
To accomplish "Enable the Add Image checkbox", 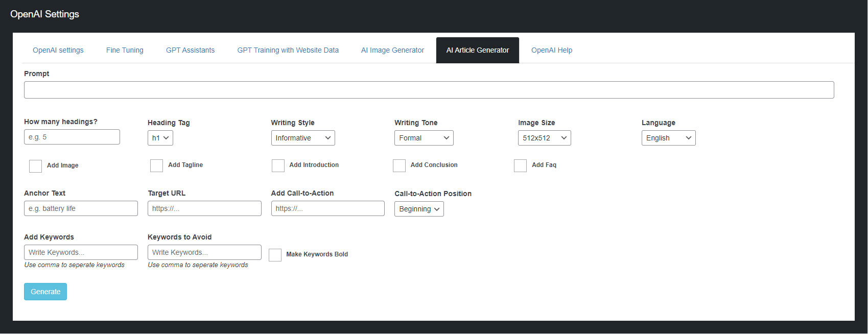I will coord(35,166).
